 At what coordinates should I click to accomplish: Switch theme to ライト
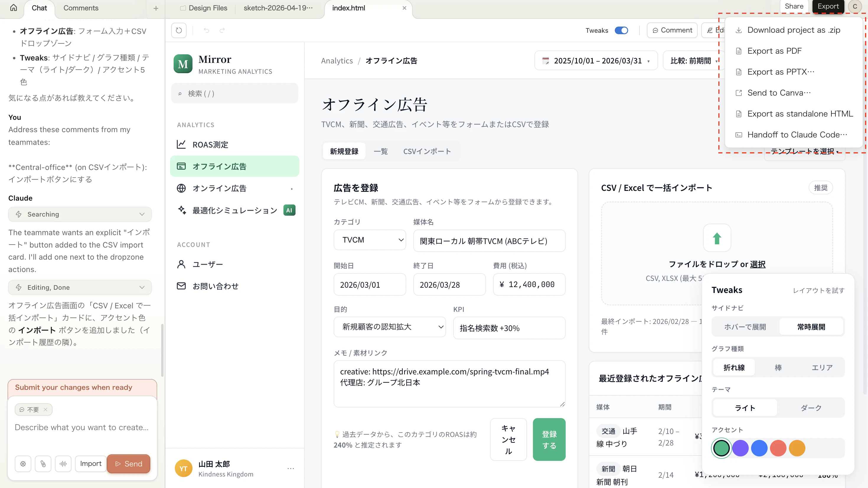coord(745,408)
